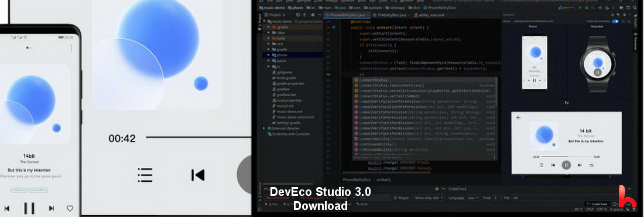
Task: Skip to next track in TV preview
Action: tap(580, 165)
